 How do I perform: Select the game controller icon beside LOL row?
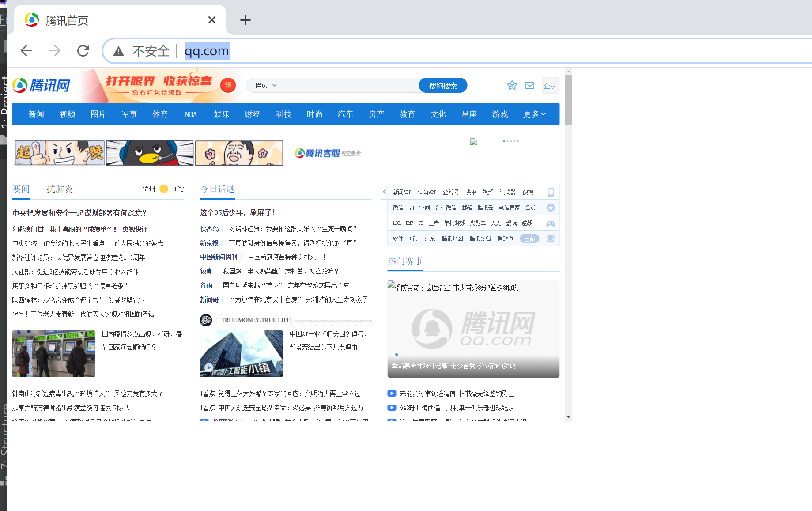(550, 223)
